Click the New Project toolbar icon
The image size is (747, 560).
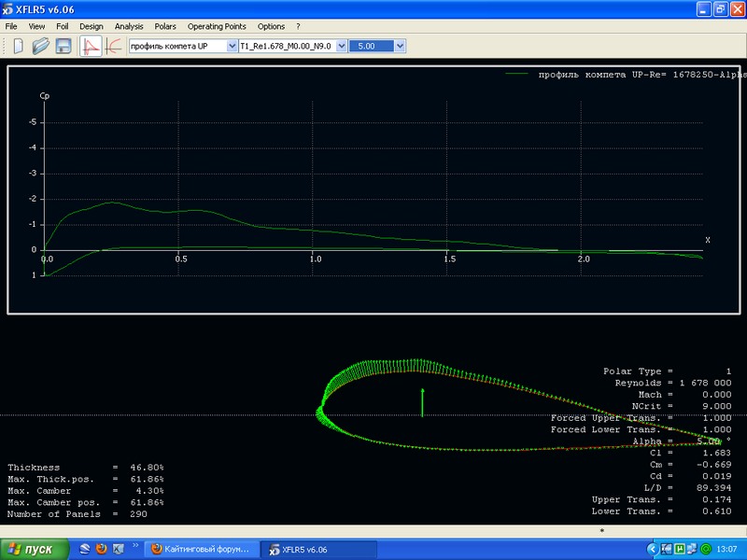coord(18,46)
